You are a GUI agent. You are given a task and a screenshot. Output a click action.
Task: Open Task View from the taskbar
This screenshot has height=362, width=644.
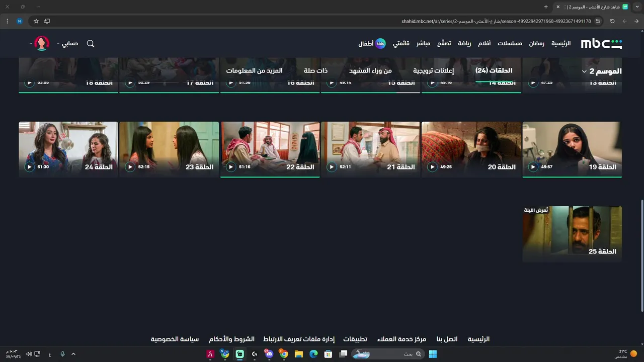[x=343, y=354]
